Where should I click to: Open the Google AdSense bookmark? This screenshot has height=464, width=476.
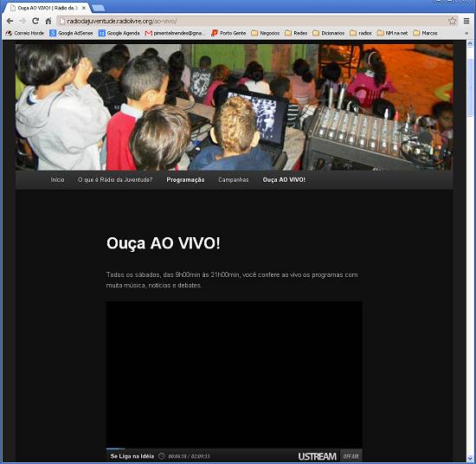click(71, 33)
